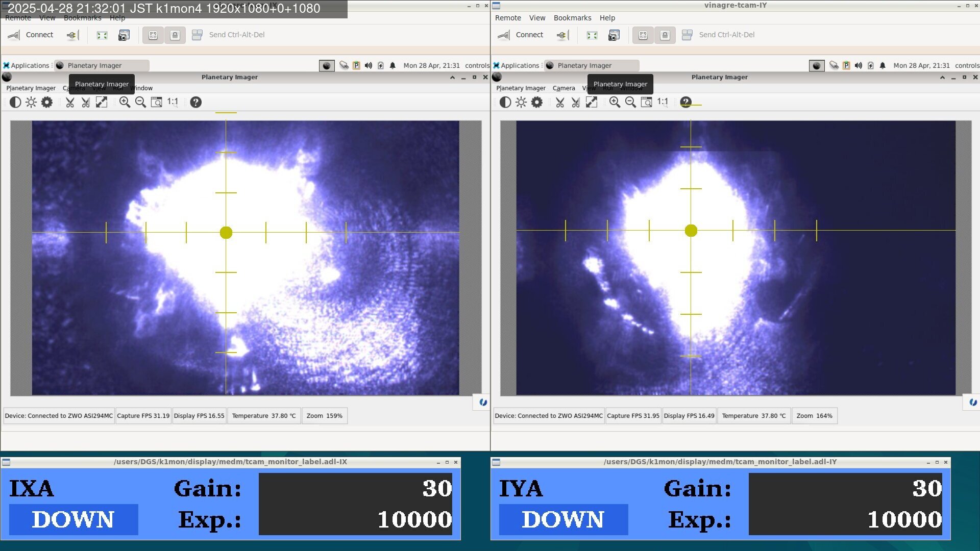Open Help menu in left vinagre window

pos(117,18)
